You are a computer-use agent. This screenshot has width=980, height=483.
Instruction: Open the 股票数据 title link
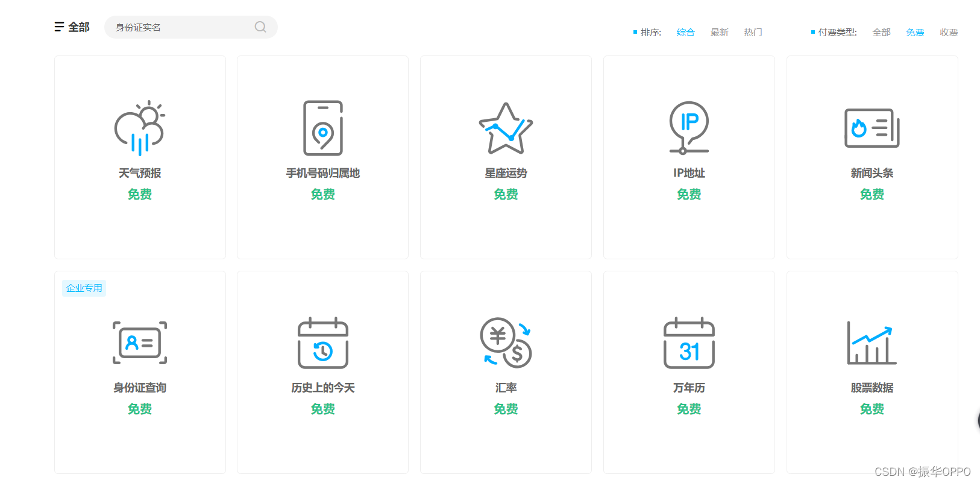point(872,388)
